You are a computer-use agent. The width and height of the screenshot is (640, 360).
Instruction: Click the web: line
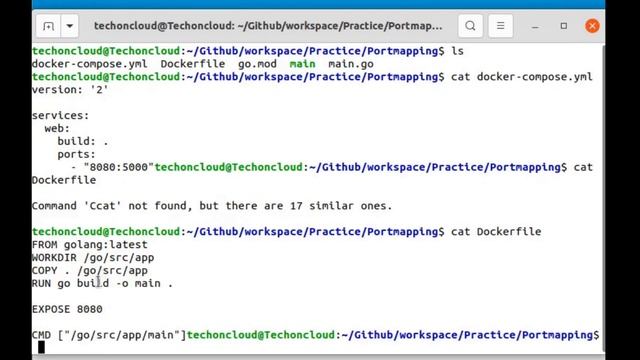pyautogui.click(x=57, y=129)
